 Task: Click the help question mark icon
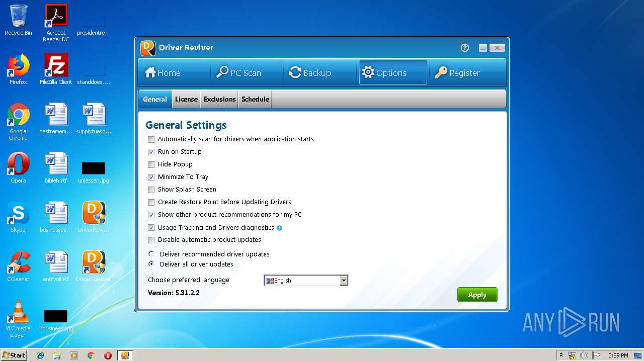point(465,48)
